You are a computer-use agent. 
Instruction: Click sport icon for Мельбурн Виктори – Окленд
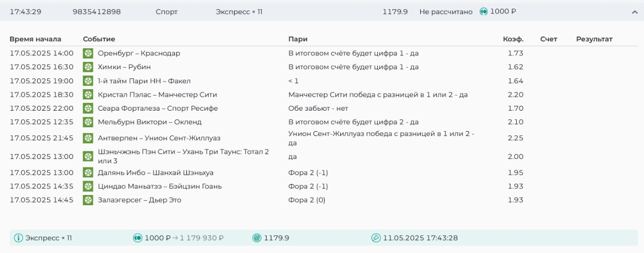point(88,122)
